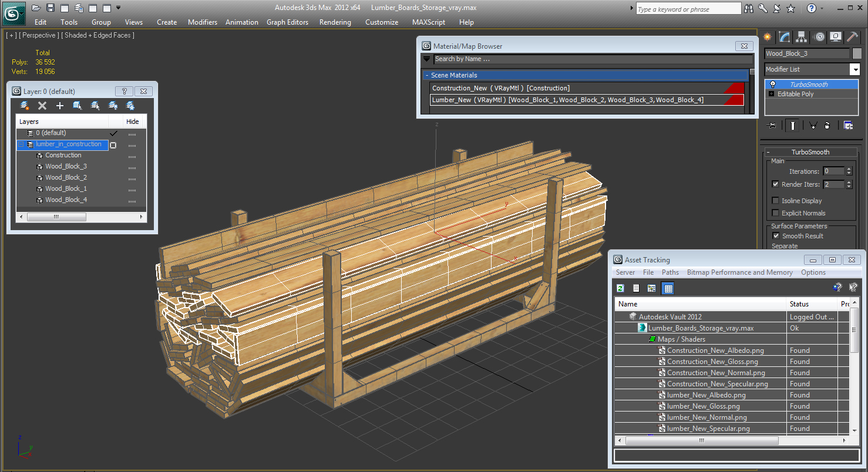Open the Display command panel tab
This screenshot has width=868, height=472.
tap(836, 37)
